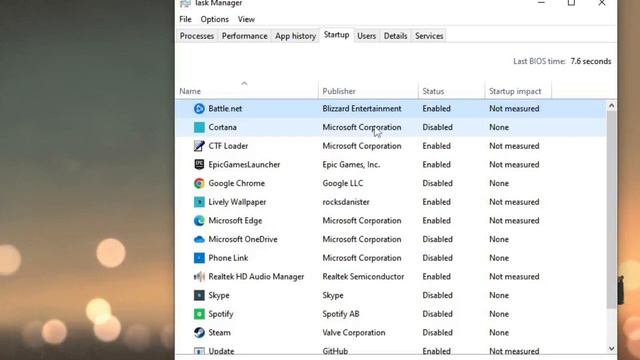Open the Options menu
Screen dimensions: 640x360
point(214,19)
